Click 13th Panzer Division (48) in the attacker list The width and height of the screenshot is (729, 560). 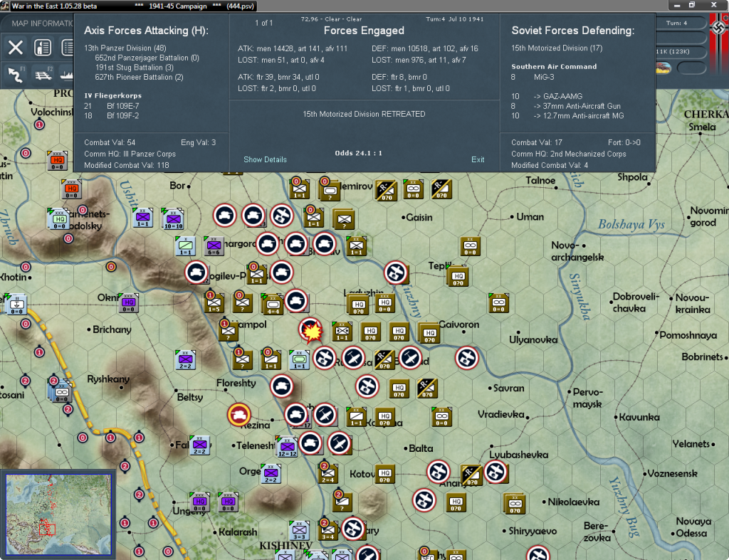[125, 48]
